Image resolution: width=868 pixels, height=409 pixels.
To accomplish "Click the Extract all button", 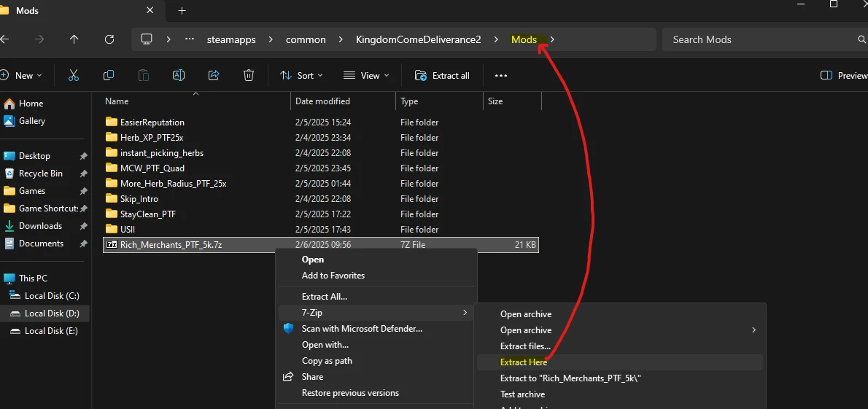I will point(443,75).
